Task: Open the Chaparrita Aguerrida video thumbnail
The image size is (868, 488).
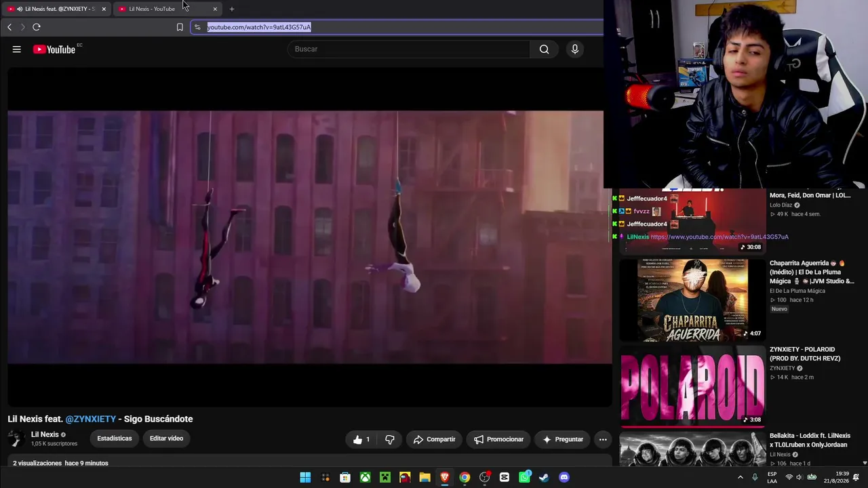Action: point(692,300)
